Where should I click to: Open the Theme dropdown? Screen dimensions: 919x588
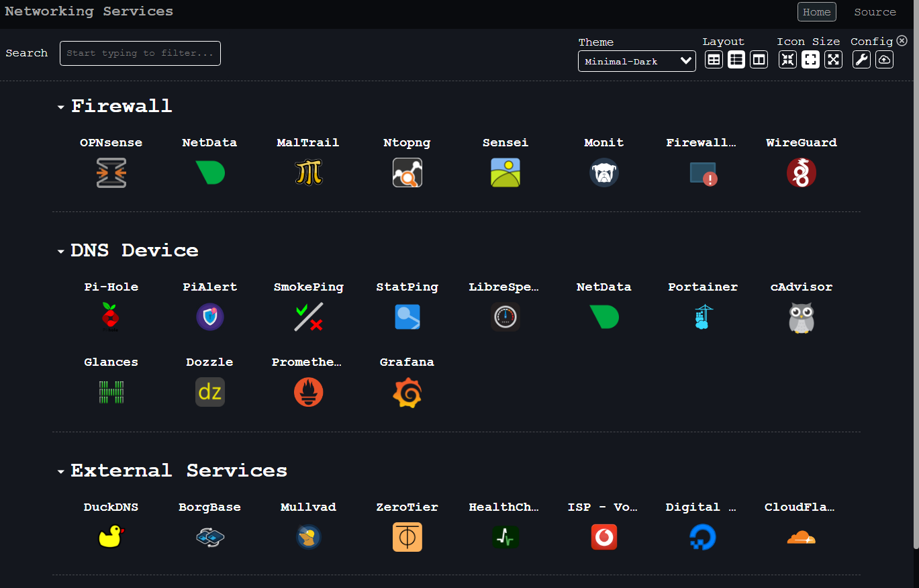(x=636, y=61)
